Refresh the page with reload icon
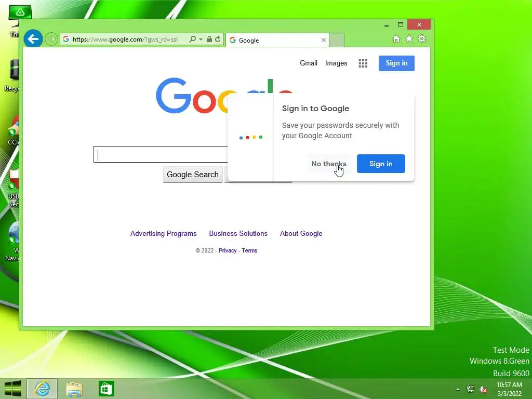532x399 pixels. 218,39
